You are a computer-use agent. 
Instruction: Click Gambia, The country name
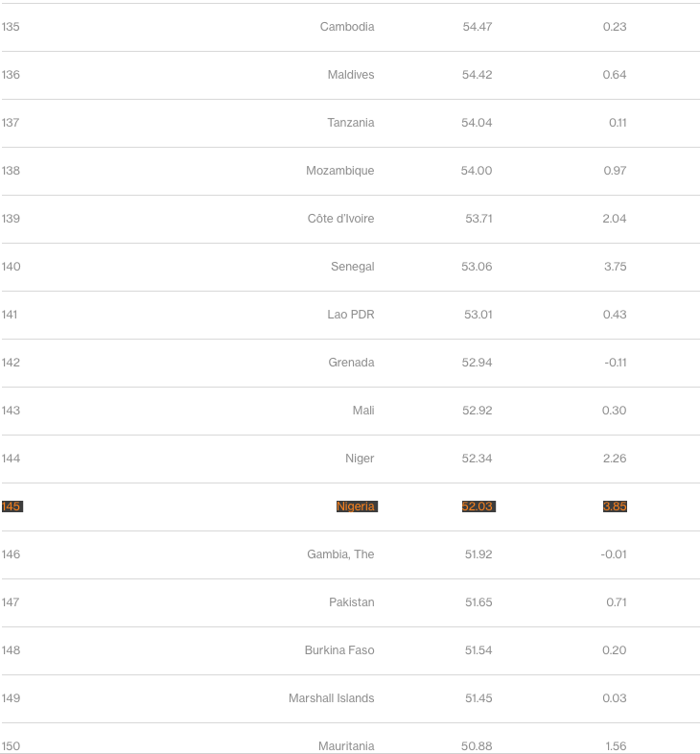340,554
